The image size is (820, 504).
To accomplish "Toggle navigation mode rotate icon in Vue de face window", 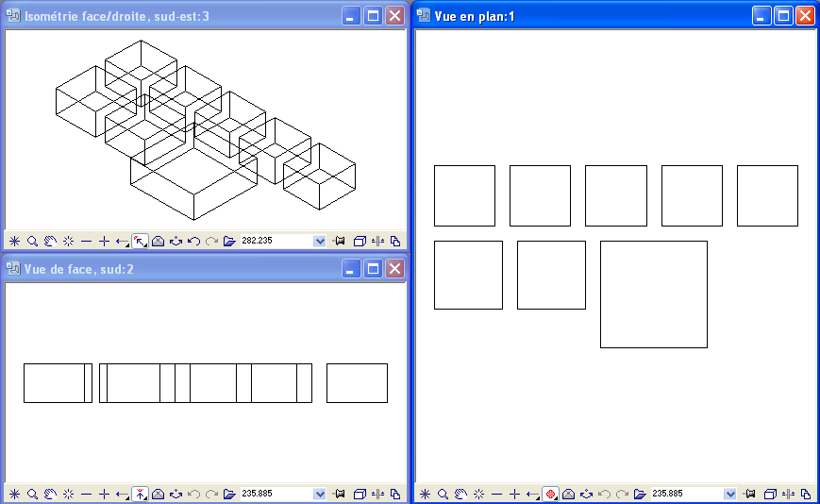I will (x=176, y=494).
